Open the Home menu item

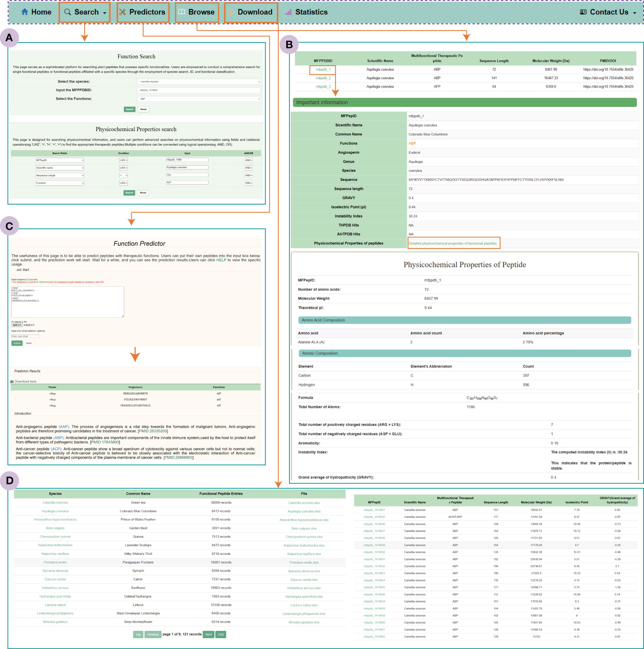point(36,12)
